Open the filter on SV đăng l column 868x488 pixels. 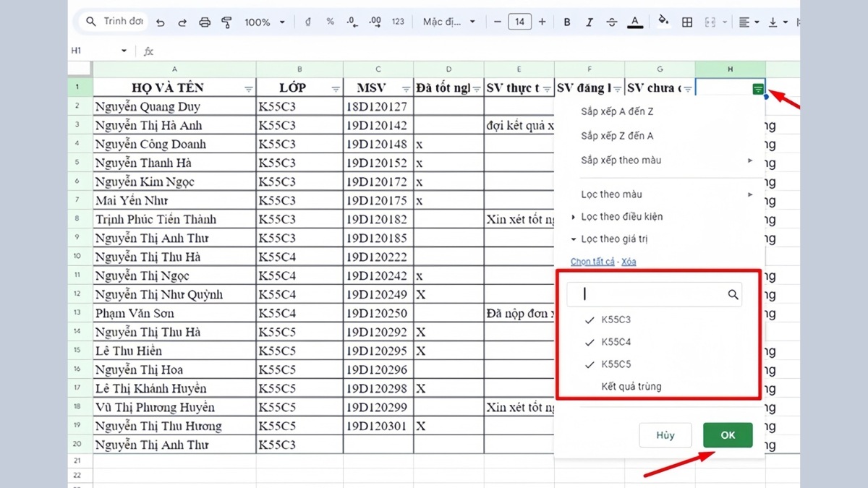coord(618,88)
